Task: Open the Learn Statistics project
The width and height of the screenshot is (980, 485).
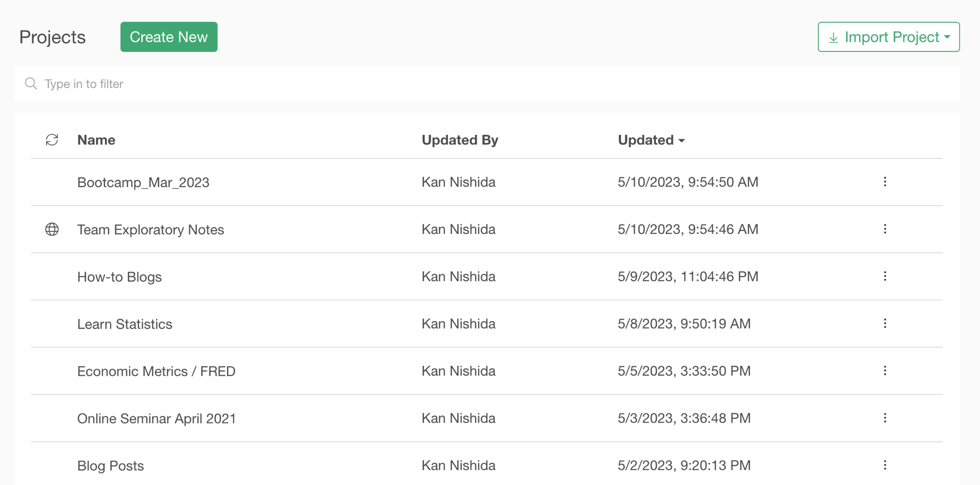Action: (124, 324)
